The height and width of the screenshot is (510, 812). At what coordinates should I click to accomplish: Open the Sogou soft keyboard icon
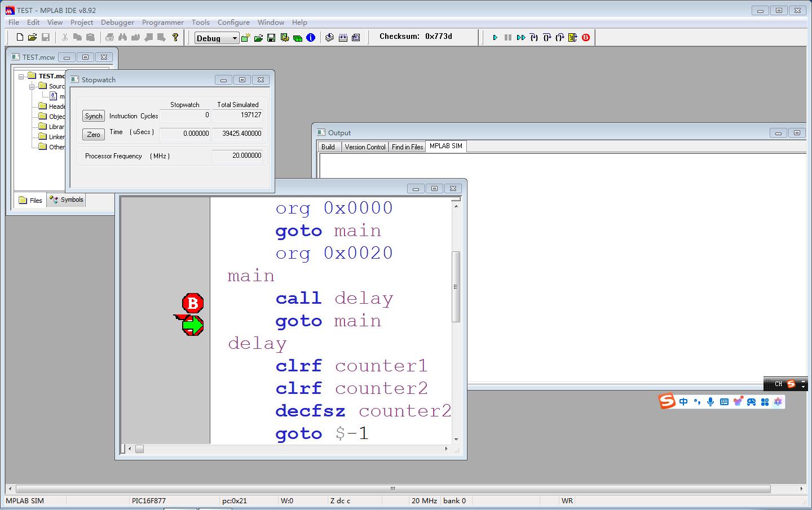pos(724,402)
